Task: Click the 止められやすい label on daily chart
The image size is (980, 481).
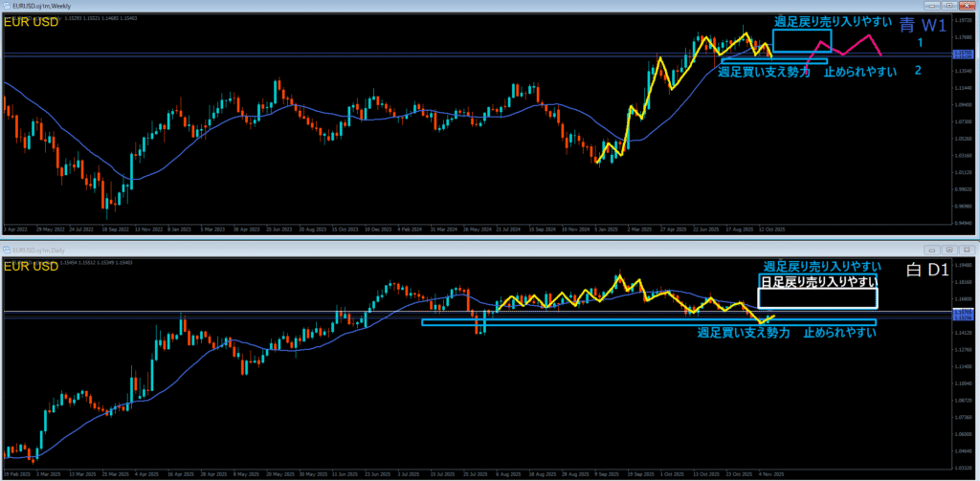Action: coord(839,333)
